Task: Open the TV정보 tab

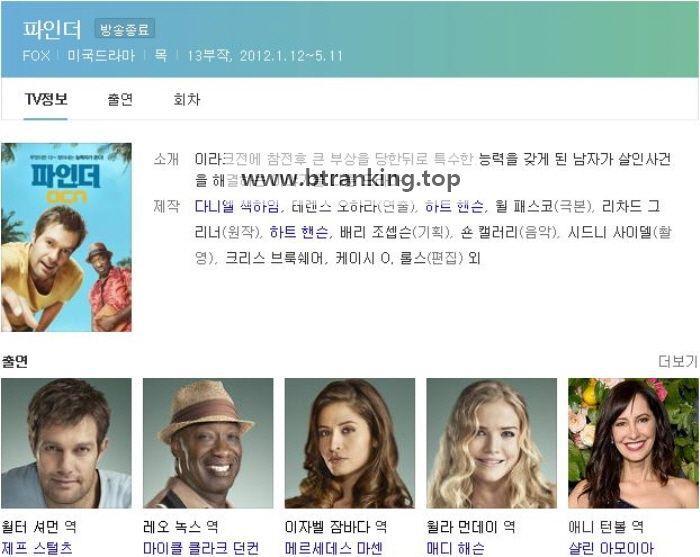Action: (x=46, y=99)
